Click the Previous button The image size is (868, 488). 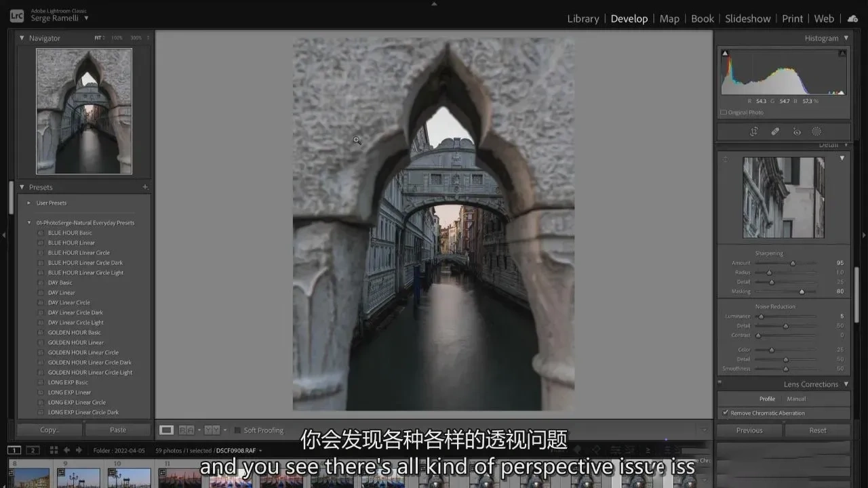point(749,430)
